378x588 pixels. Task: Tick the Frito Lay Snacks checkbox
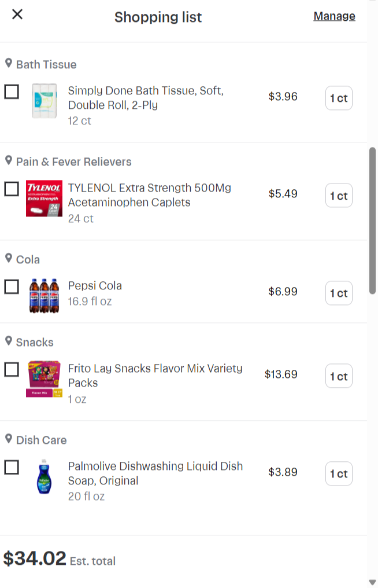click(12, 369)
